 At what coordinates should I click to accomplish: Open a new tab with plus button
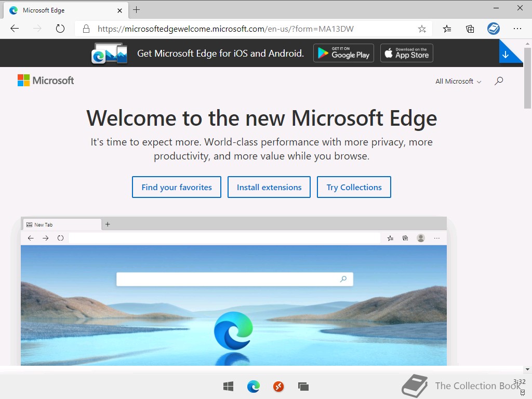coord(137,10)
